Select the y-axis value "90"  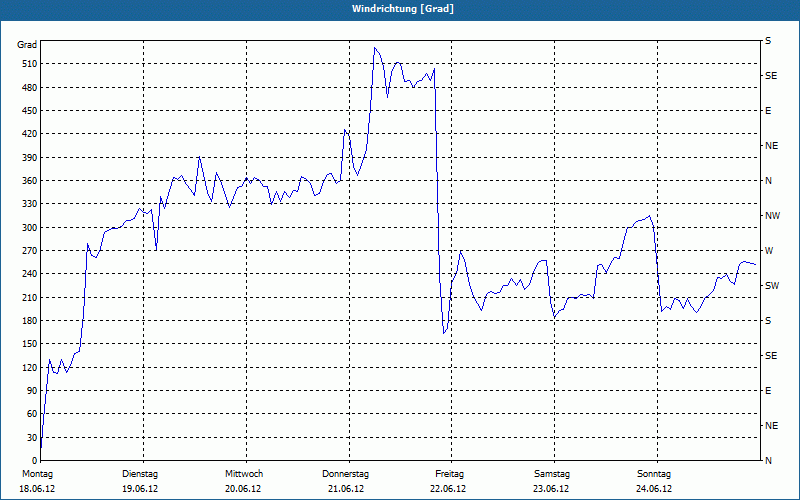(x=32, y=391)
